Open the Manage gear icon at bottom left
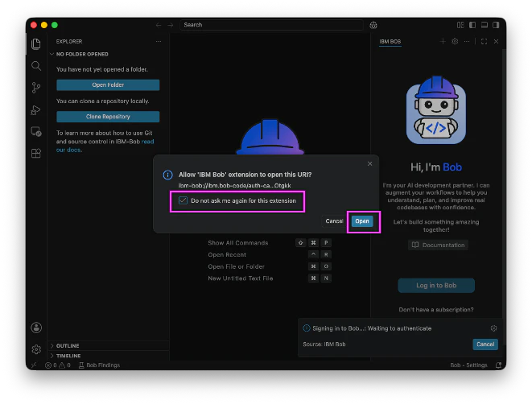This screenshot has width=532, height=404. (36, 349)
